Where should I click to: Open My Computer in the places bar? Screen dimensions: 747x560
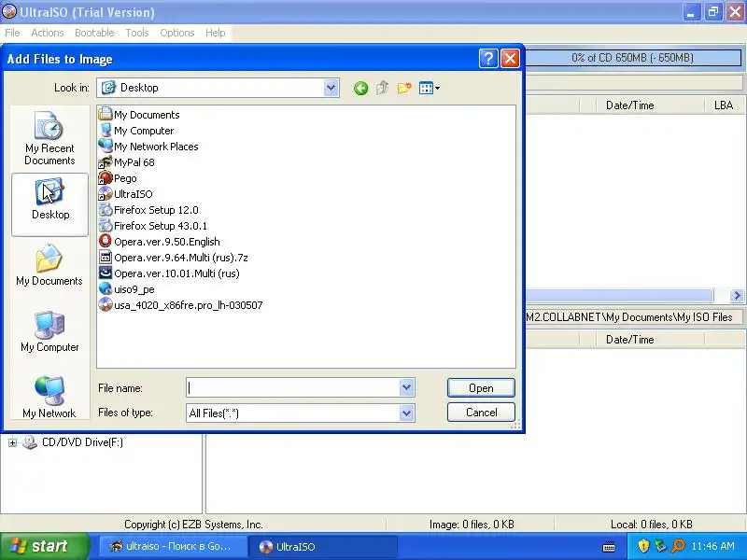click(50, 332)
